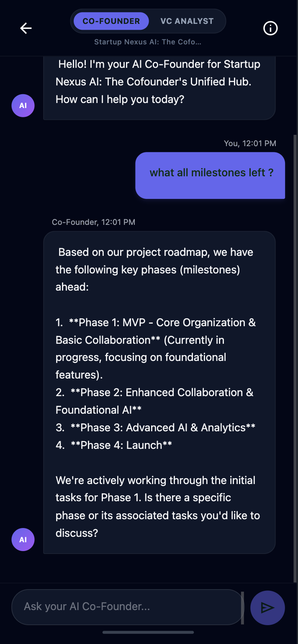The width and height of the screenshot is (298, 644).
Task: Tap the AI avatar beside the roadmap reply
Action: tap(23, 539)
